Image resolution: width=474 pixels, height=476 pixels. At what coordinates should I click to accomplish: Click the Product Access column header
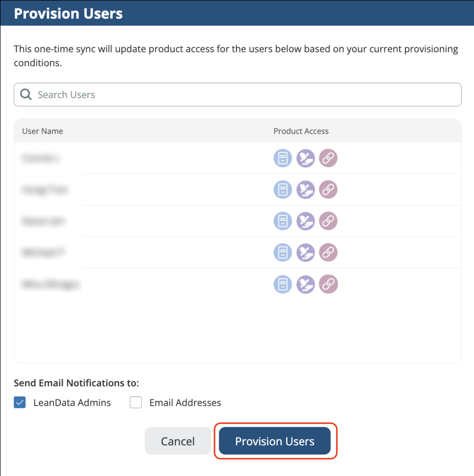pyautogui.click(x=301, y=131)
